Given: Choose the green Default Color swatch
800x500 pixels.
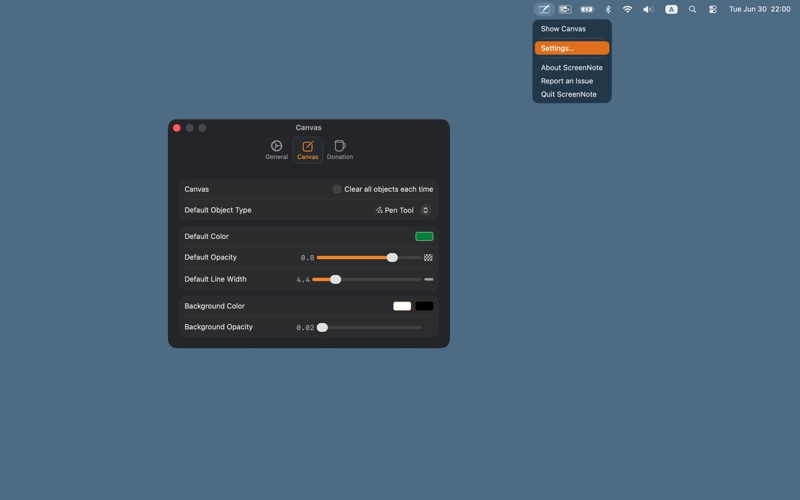Looking at the screenshot, I should tap(424, 236).
